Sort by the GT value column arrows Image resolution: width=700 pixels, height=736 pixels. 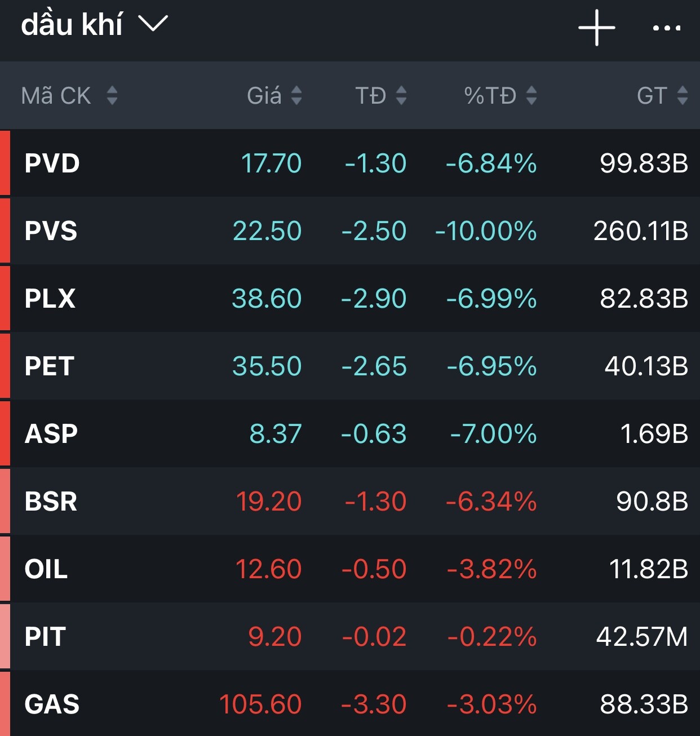coord(682,95)
